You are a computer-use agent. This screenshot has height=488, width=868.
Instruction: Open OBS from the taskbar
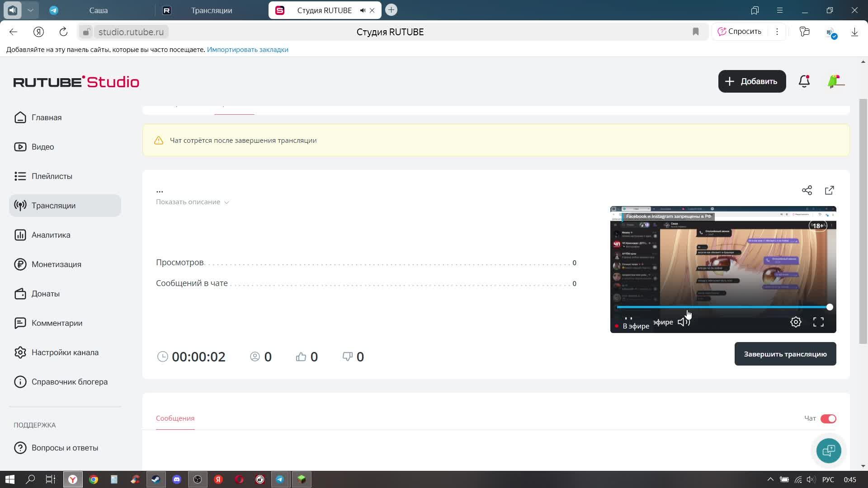tap(198, 479)
